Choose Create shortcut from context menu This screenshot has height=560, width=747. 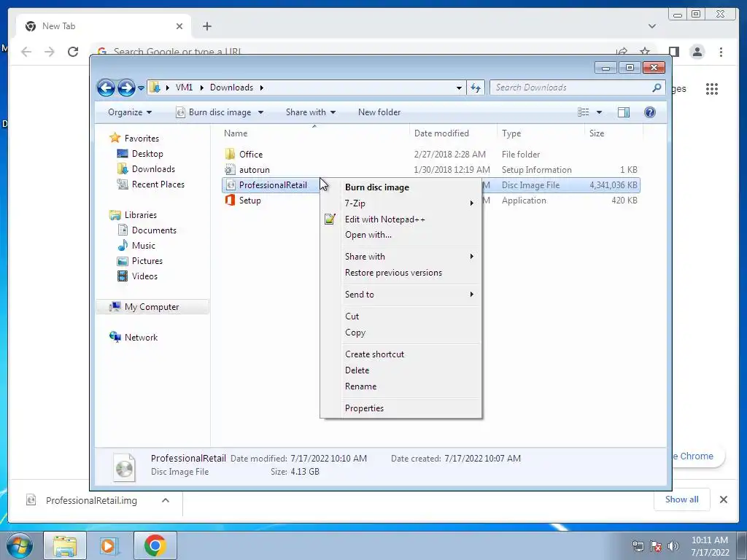(374, 354)
